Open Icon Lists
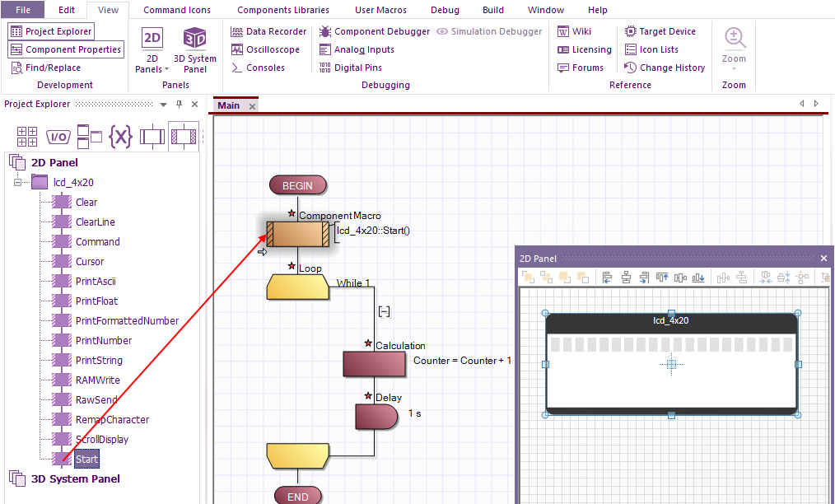 pyautogui.click(x=651, y=49)
